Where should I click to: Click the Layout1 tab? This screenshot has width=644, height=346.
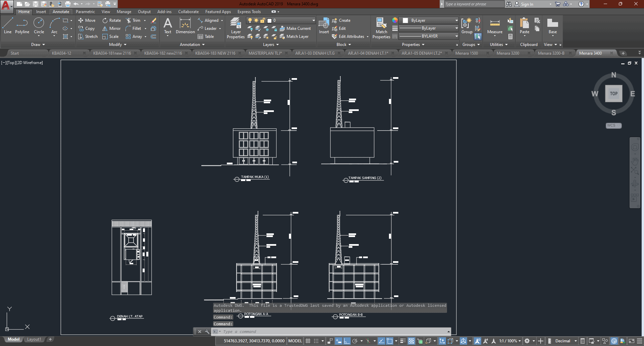pos(34,339)
